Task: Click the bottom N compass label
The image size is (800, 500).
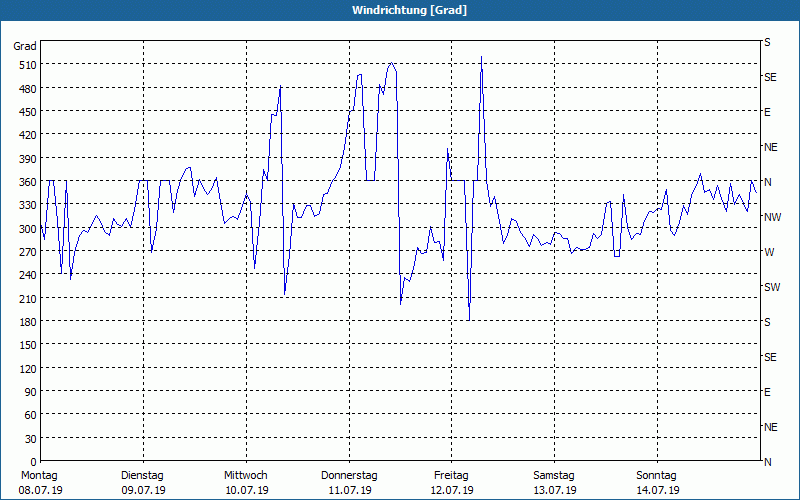Action: [x=767, y=462]
